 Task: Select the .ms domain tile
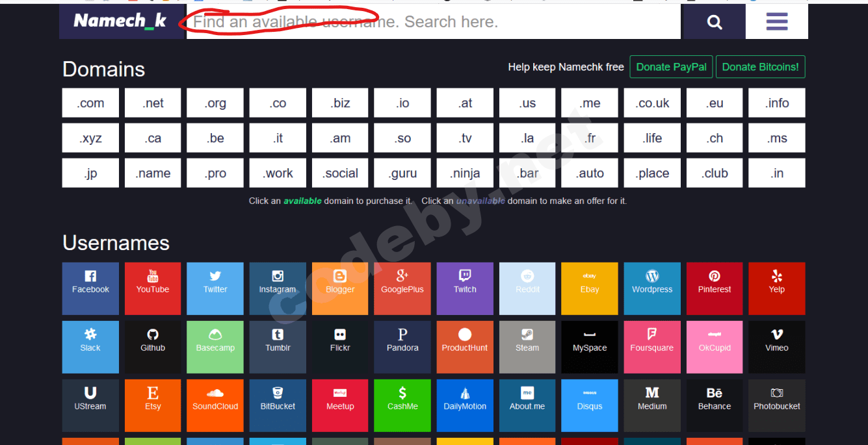[777, 138]
